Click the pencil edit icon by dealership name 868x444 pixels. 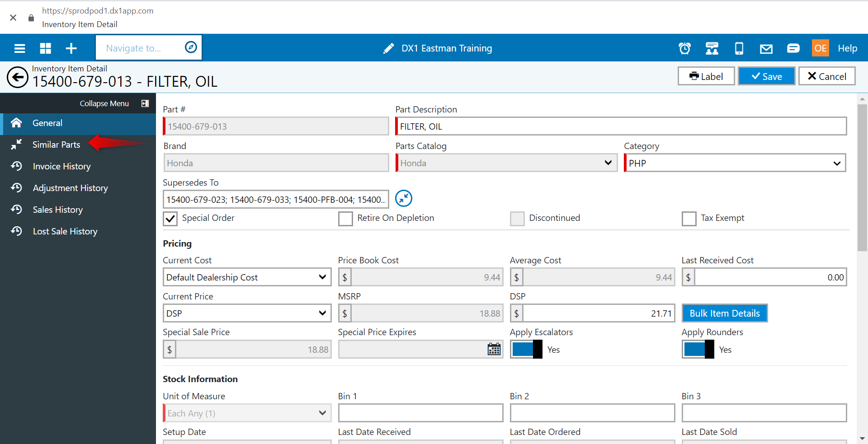pos(388,48)
